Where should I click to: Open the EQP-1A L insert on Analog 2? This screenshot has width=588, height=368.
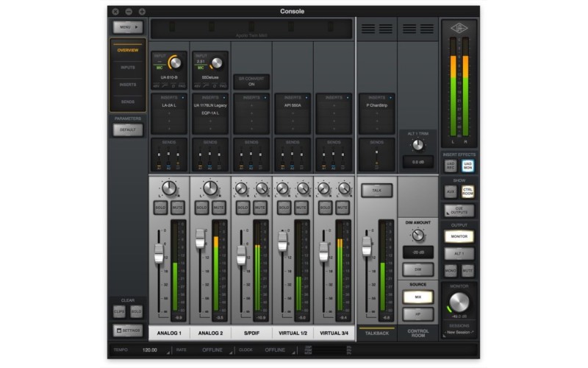click(x=210, y=113)
